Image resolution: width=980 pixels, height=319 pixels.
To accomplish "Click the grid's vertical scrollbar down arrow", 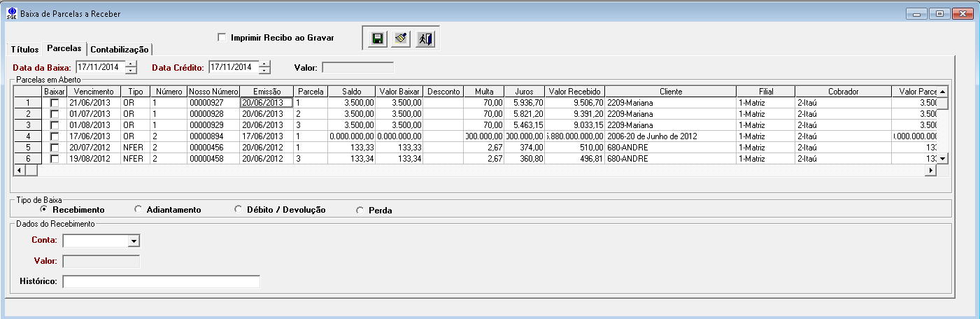I will [x=942, y=159].
